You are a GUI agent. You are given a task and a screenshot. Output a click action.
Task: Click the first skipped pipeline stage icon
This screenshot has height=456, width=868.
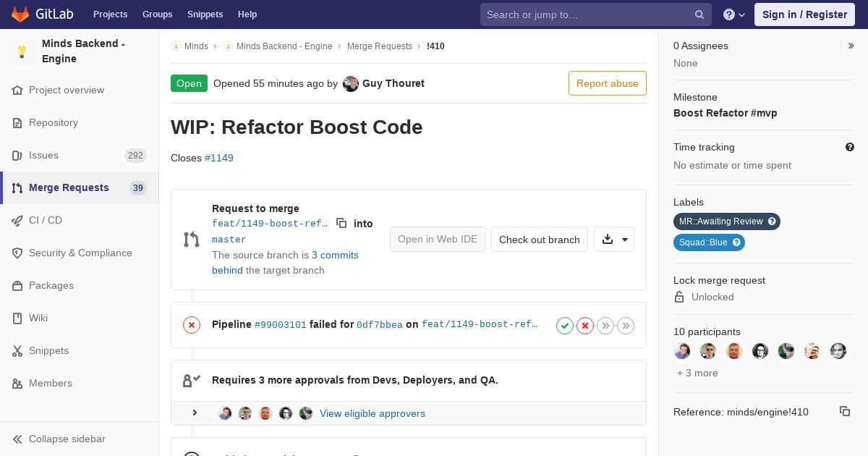point(605,326)
